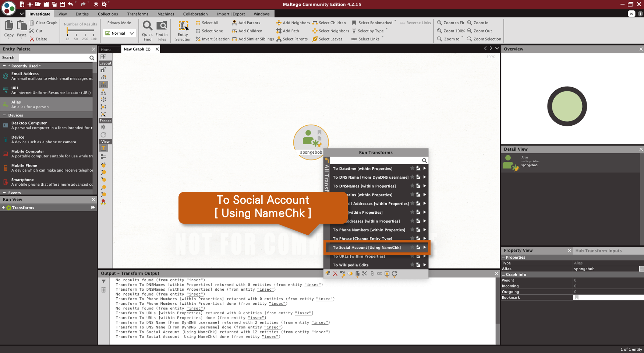This screenshot has height=353, width=644.
Task: Click Zoom to Fit button
Action: tap(450, 23)
